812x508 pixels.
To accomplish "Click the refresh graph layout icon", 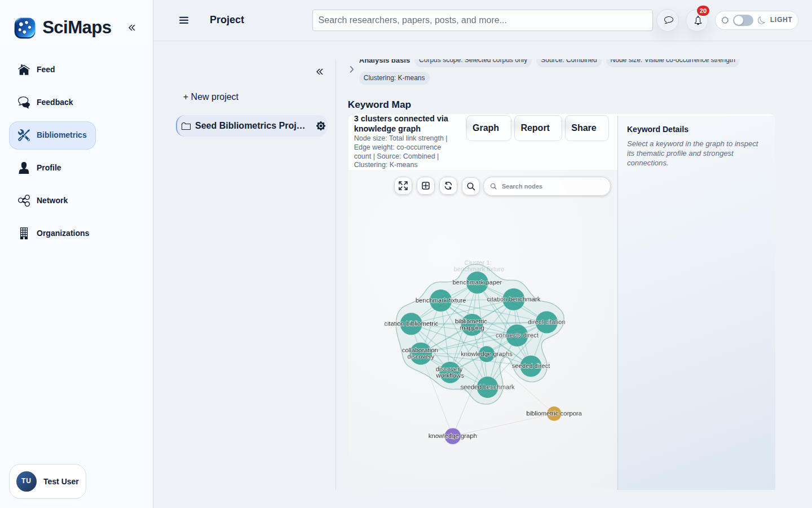I will tap(448, 186).
